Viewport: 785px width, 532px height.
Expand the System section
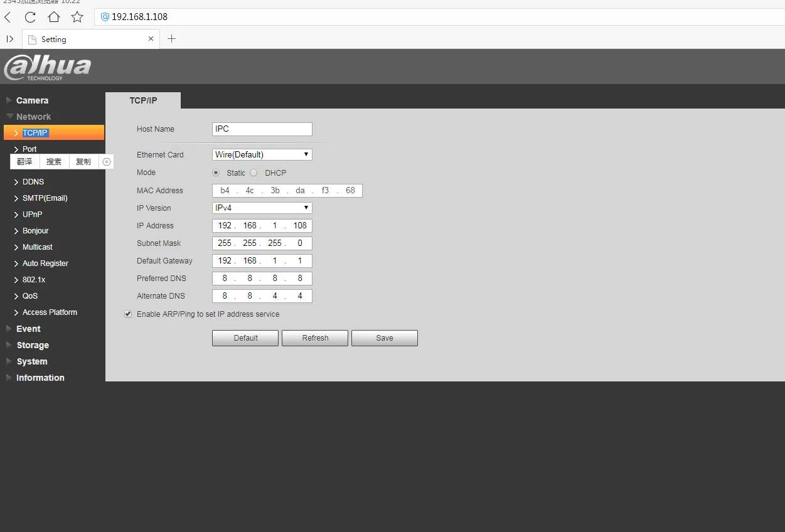(31, 361)
